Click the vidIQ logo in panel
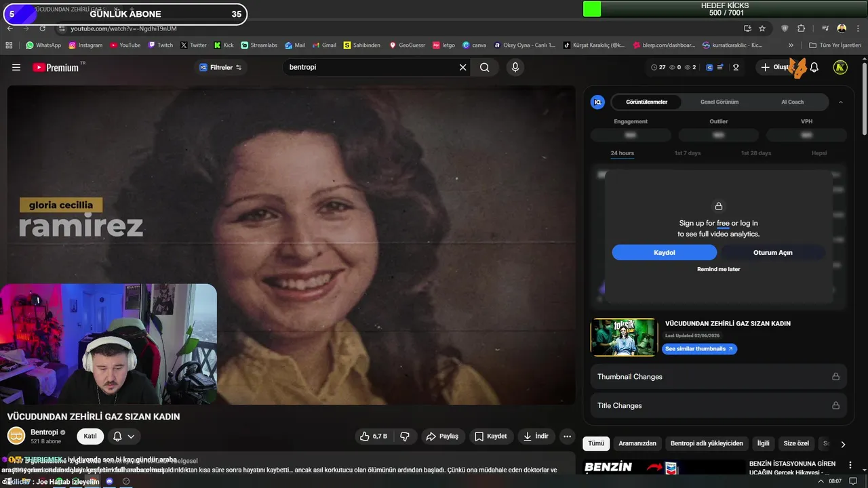Screen dimensions: 868x488 pos(597,102)
